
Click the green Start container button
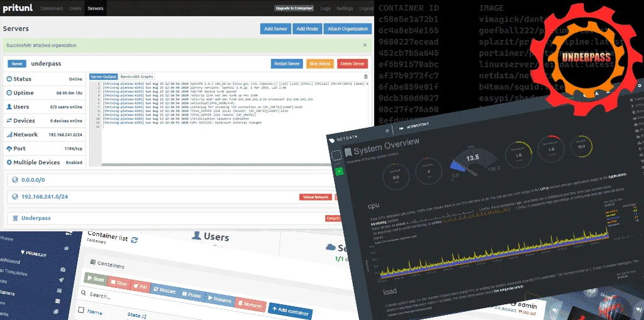(x=96, y=279)
